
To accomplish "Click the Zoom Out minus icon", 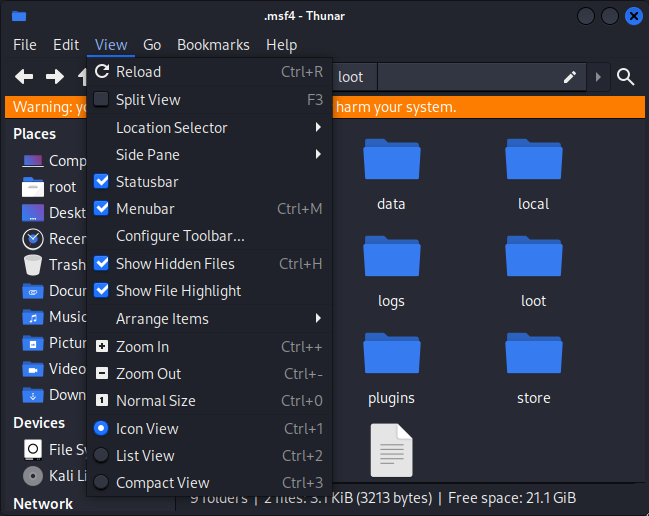I will pos(102,373).
